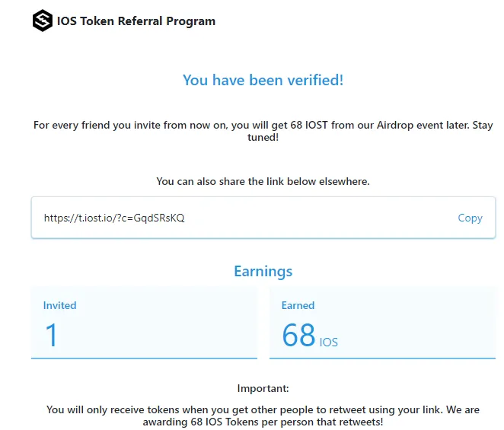This screenshot has height=430, width=504.
Task: Click the Copy link button
Action: 470,218
